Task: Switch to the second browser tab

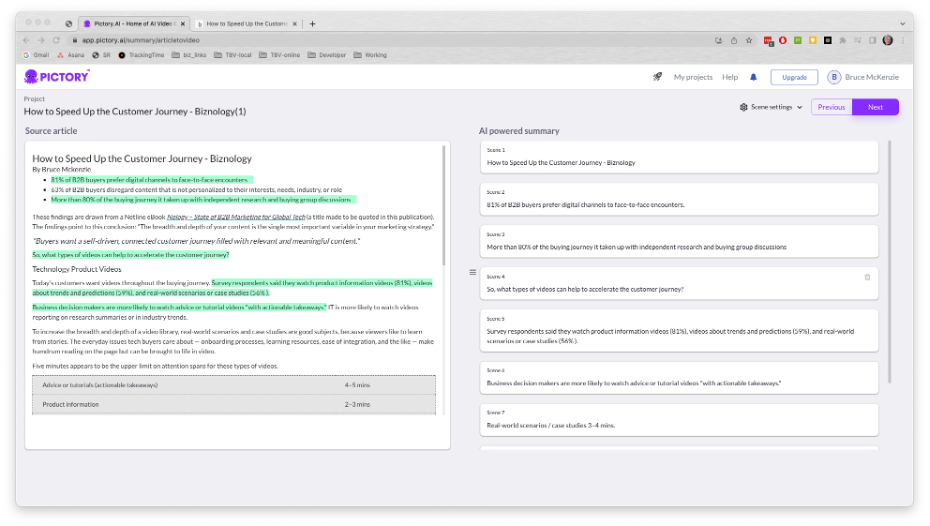Action: point(245,23)
